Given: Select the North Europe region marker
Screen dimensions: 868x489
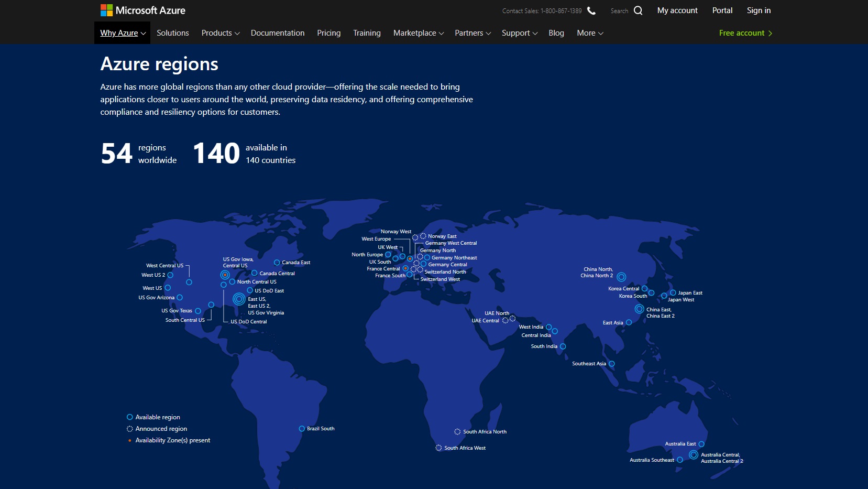Looking at the screenshot, I should click(x=388, y=255).
